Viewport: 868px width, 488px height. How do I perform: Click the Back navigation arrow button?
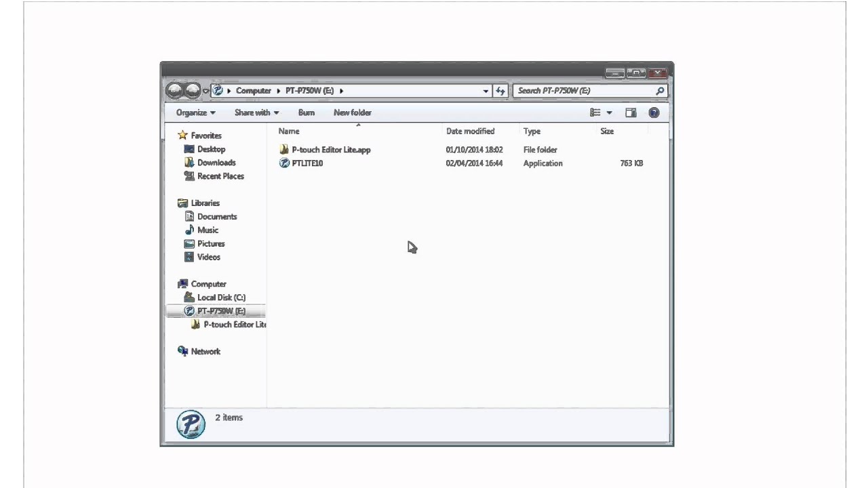pyautogui.click(x=175, y=90)
